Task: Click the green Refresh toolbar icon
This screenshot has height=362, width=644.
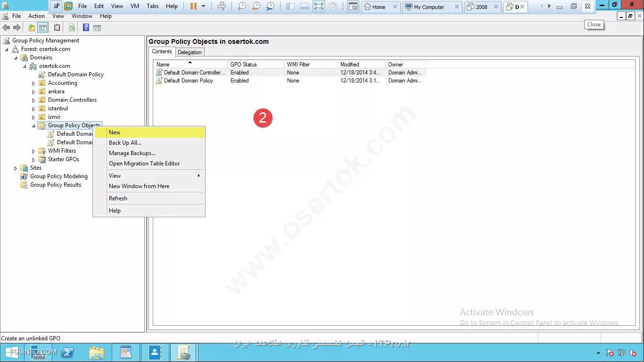Action: click(72, 28)
